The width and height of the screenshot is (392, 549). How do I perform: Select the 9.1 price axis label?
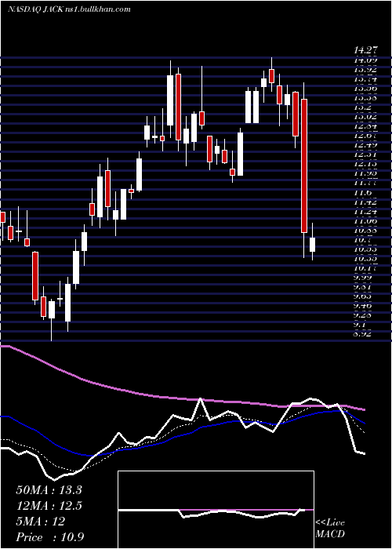coord(361,324)
